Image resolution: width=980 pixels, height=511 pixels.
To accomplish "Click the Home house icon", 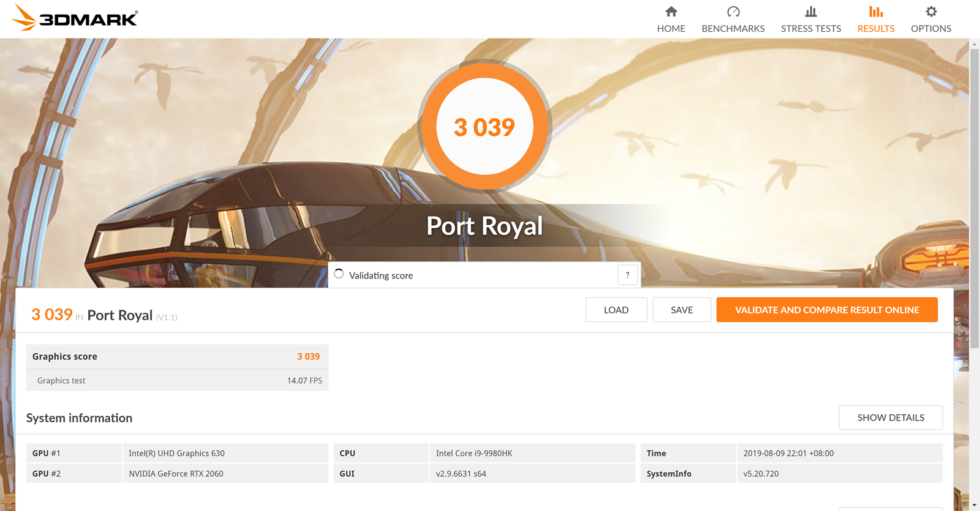I will click(671, 12).
